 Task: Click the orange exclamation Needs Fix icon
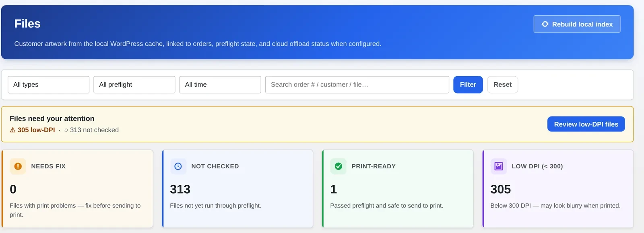pyautogui.click(x=18, y=166)
